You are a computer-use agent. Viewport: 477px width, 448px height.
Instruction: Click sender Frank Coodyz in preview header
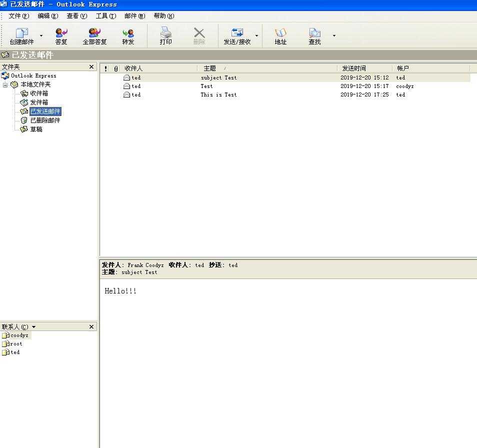[x=145, y=265]
